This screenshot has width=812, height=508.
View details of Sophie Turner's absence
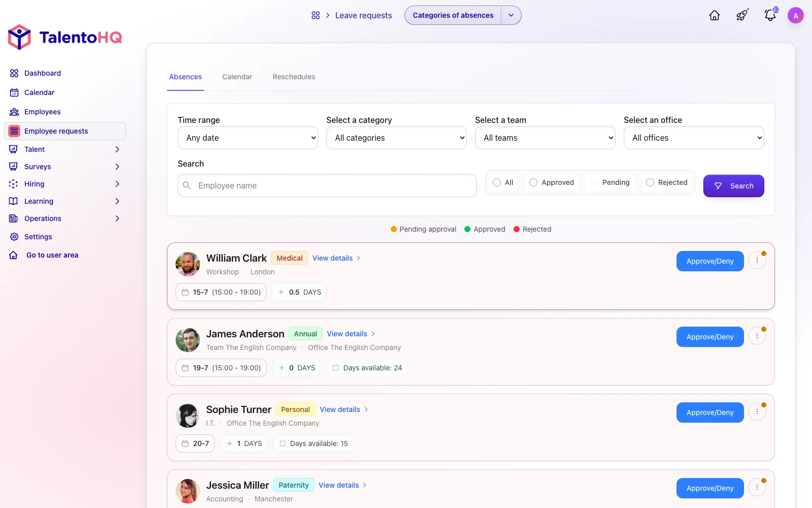tap(344, 409)
